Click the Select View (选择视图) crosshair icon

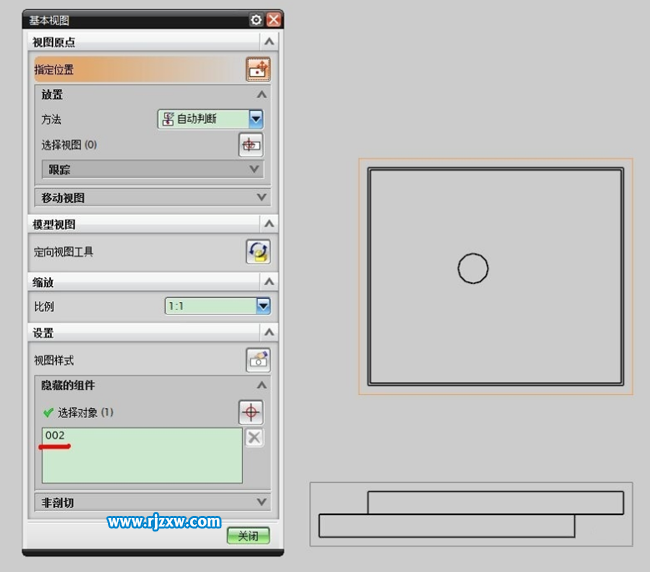tap(251, 145)
